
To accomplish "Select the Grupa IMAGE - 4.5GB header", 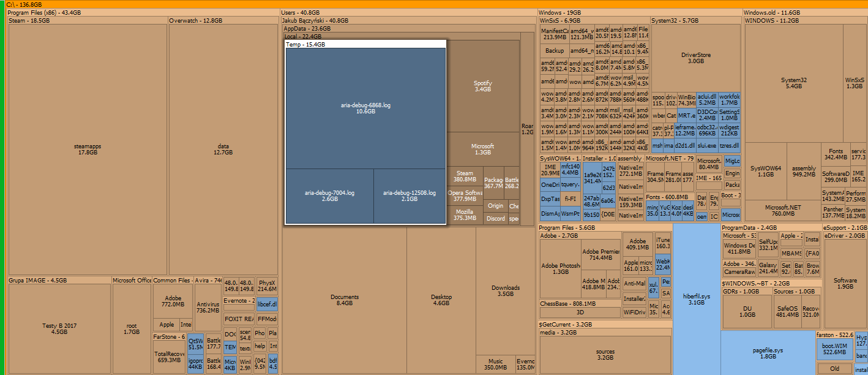I will pos(59,280).
